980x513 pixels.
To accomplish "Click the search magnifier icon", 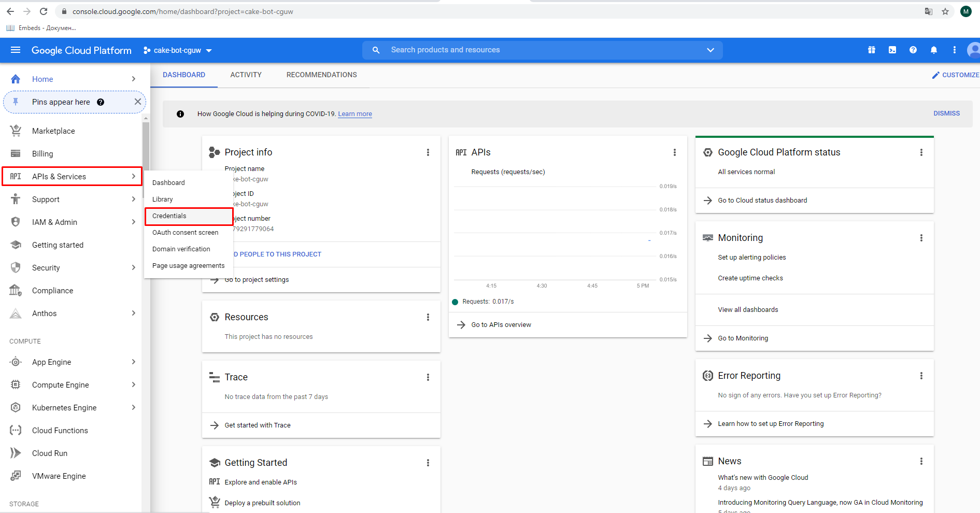I will click(376, 50).
